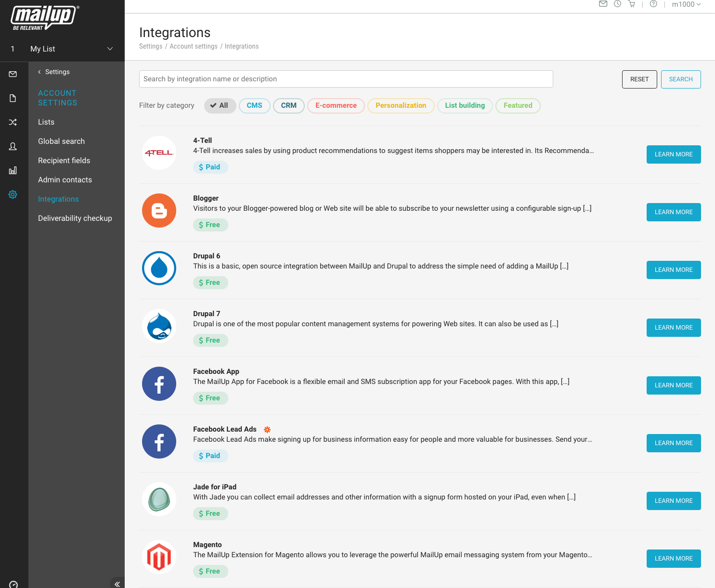Click the Facebook App logo icon
This screenshot has width=715, height=588.
click(x=159, y=383)
